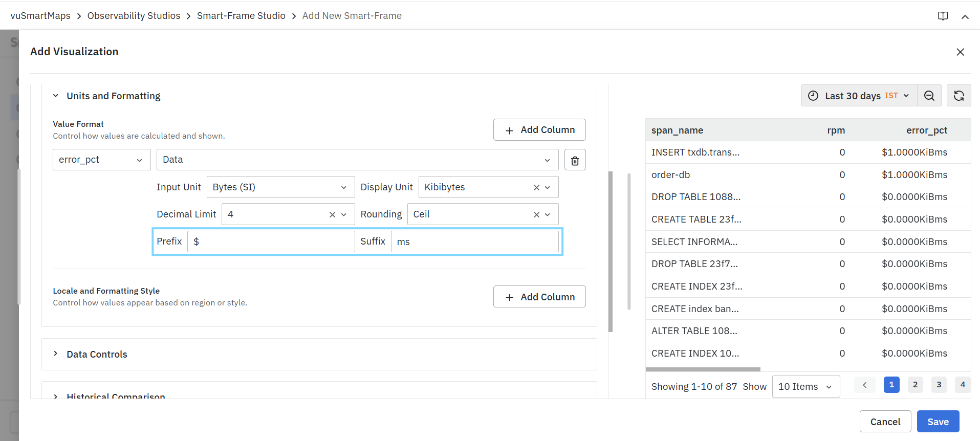Open the Display Unit dropdown arrow

tap(548, 187)
